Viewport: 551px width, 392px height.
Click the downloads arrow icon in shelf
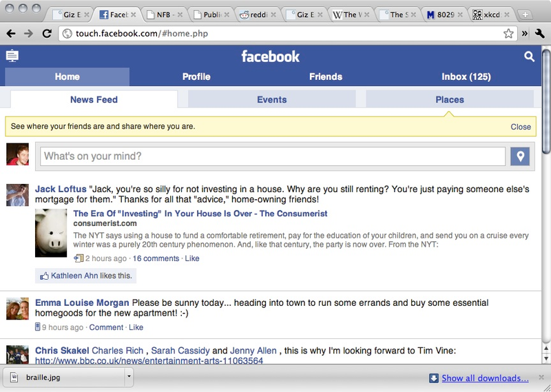pos(434,378)
